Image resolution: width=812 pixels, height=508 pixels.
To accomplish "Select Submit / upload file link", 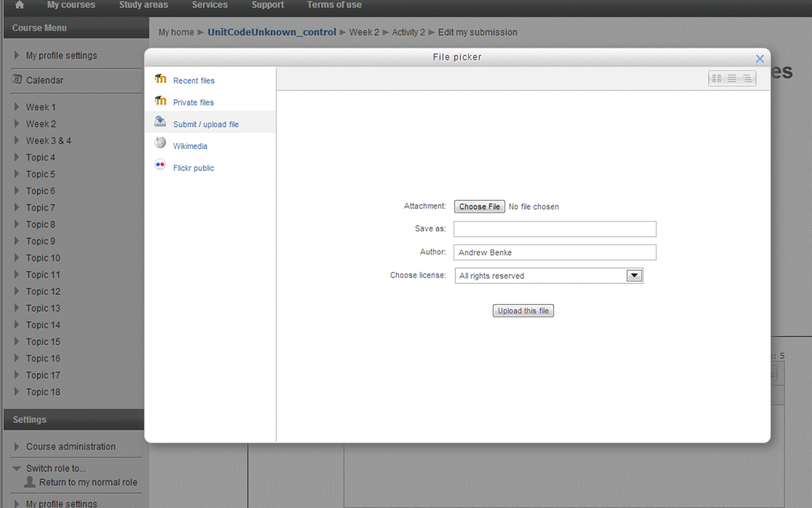I will 205,124.
